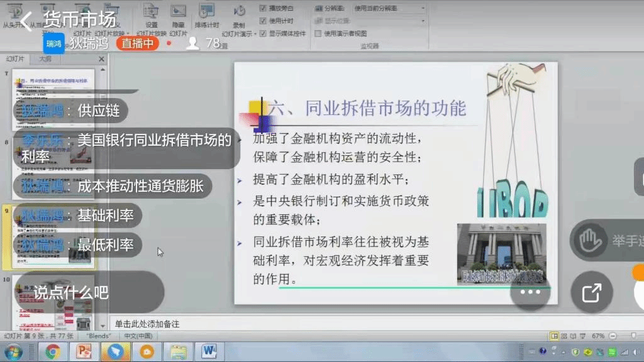Open Chrome from the Windows taskbar
This screenshot has width=644, height=362.
(53, 352)
